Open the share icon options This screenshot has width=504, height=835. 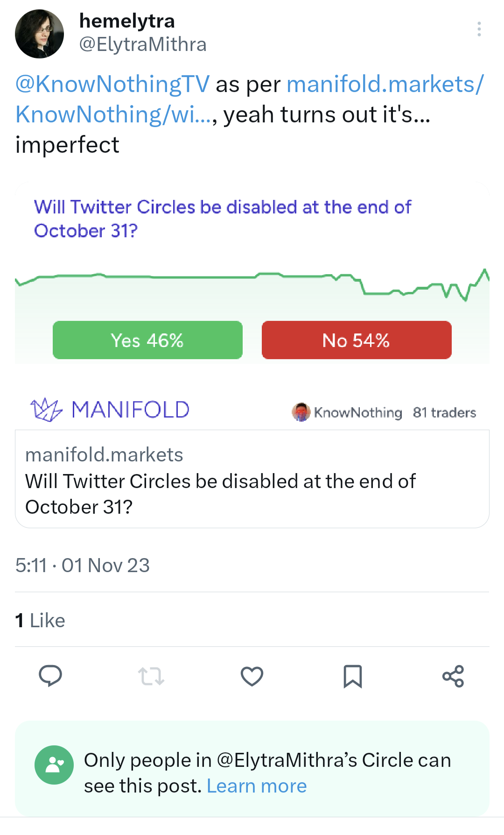(453, 676)
